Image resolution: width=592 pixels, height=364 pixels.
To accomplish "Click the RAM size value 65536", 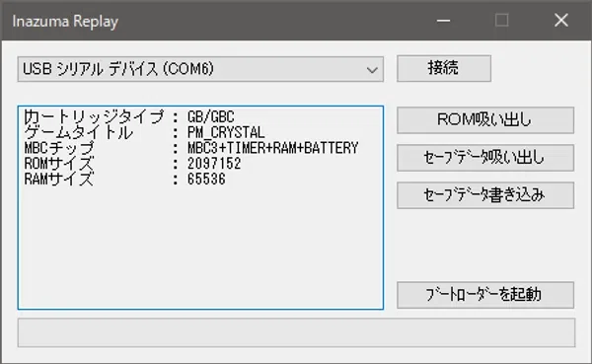I will coord(206,179).
